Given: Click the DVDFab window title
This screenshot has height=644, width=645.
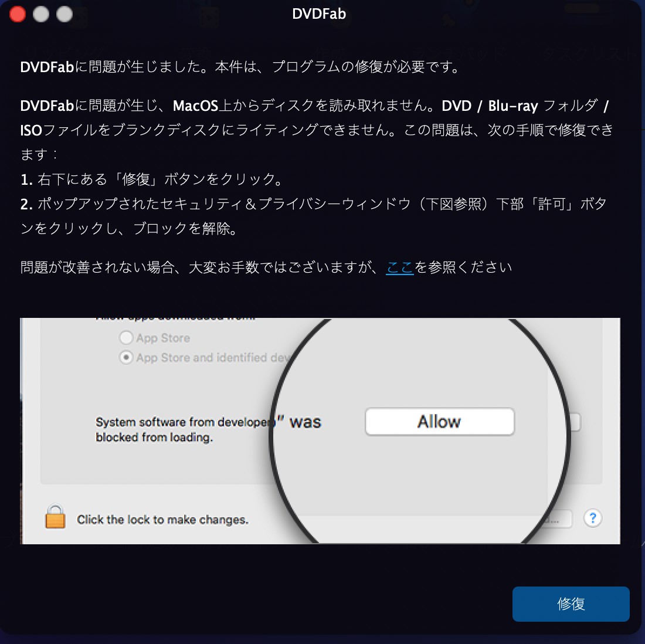Looking at the screenshot, I should pyautogui.click(x=319, y=14).
